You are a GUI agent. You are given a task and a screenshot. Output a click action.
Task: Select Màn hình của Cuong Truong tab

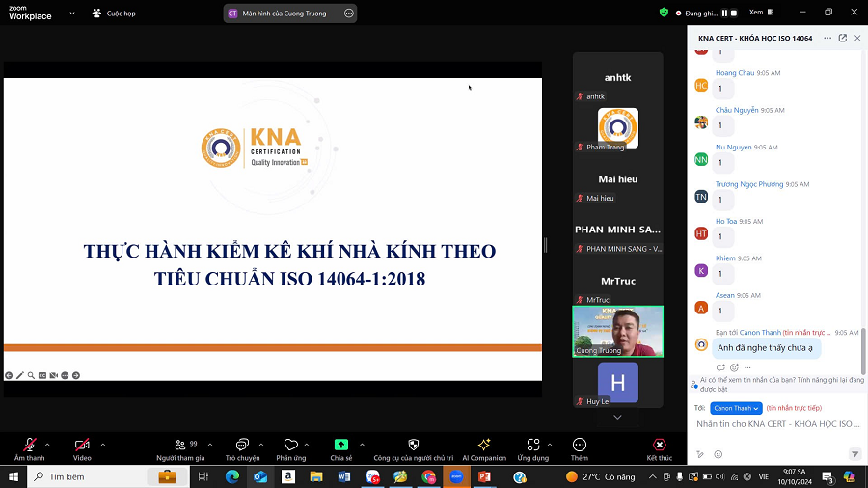pos(284,14)
